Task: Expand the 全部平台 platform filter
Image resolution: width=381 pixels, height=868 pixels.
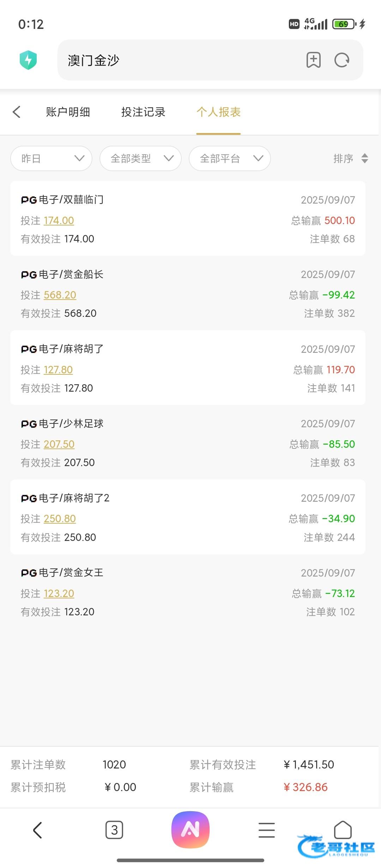Action: pos(230,158)
